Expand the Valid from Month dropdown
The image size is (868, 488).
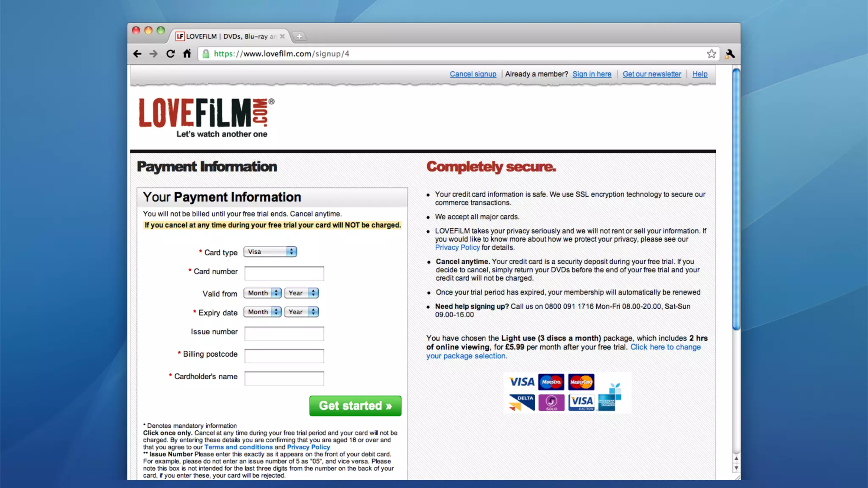pyautogui.click(x=262, y=293)
